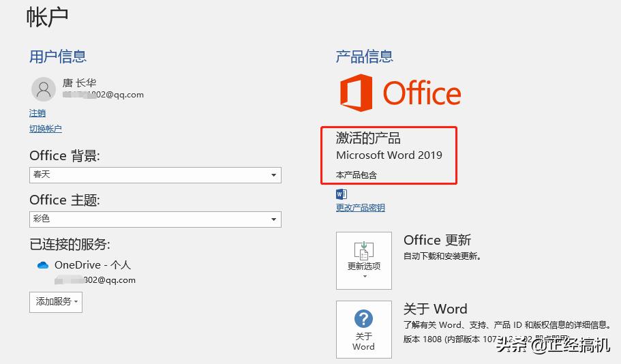Click the 激活的产品 heading
The image size is (621, 364).
click(x=368, y=138)
